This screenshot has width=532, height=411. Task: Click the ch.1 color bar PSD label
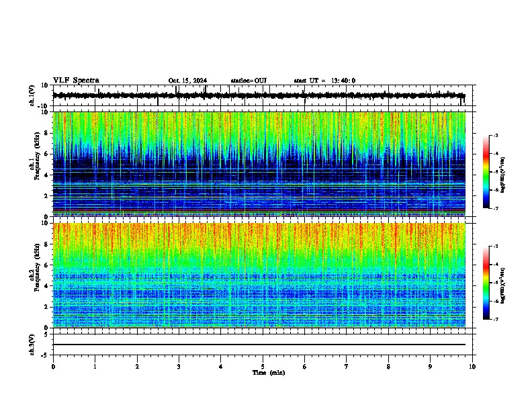tap(503, 175)
